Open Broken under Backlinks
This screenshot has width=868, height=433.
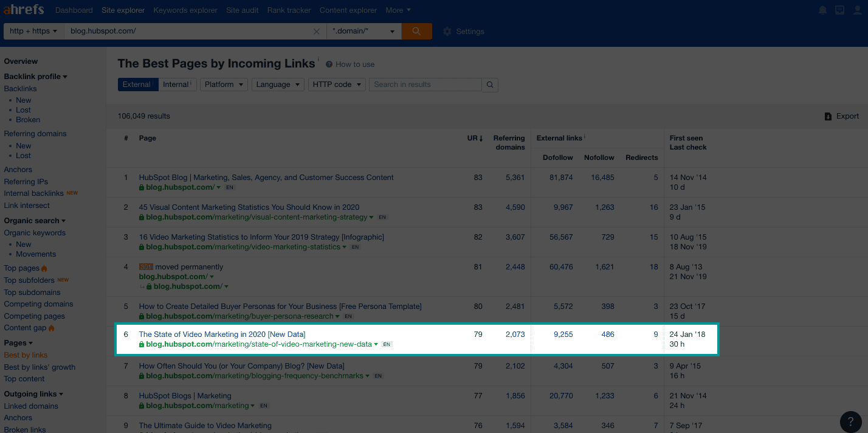click(28, 120)
